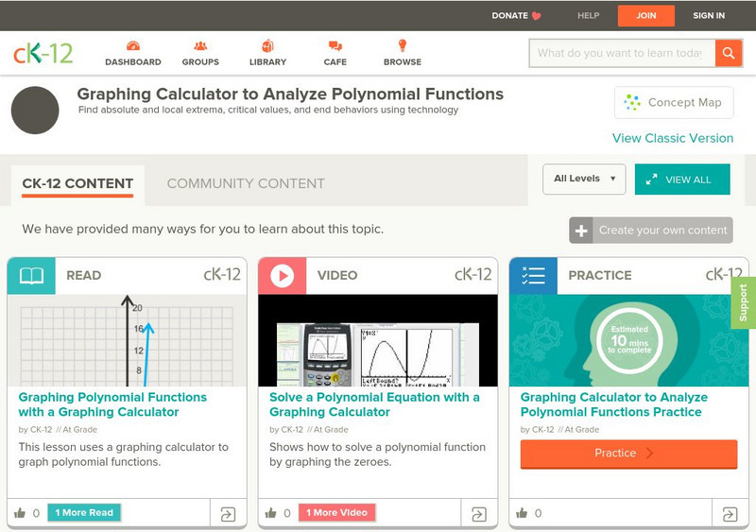The height and width of the screenshot is (532, 756).
Task: Open the Browse lightbulb icon
Action: tap(403, 45)
